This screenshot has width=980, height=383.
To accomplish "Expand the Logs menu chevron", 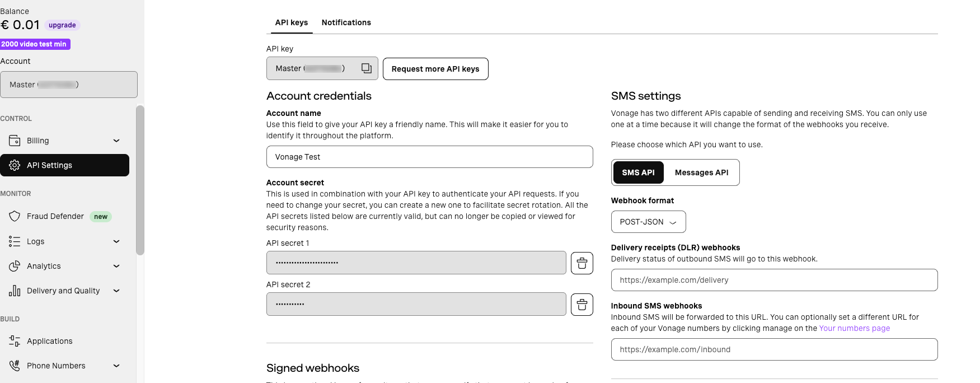I will (116, 241).
